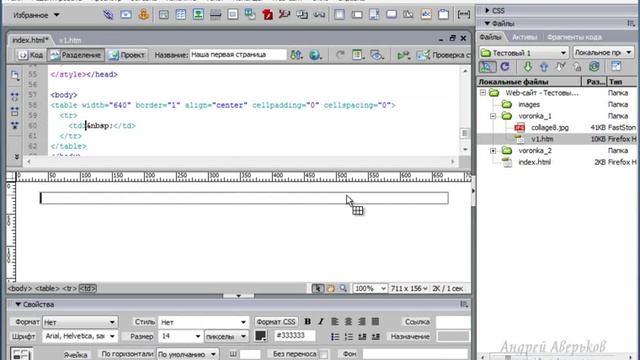Switch to the Активы tab
The width and height of the screenshot is (640, 360).
click(x=524, y=37)
